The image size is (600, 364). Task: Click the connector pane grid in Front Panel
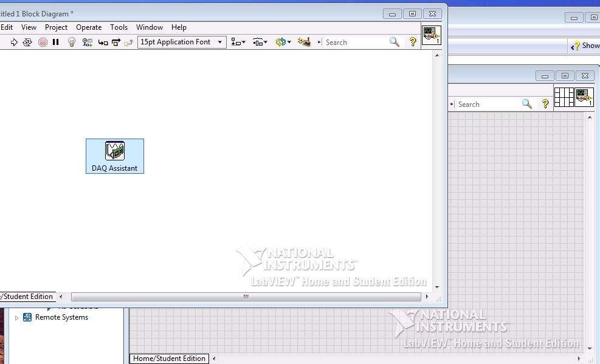564,97
